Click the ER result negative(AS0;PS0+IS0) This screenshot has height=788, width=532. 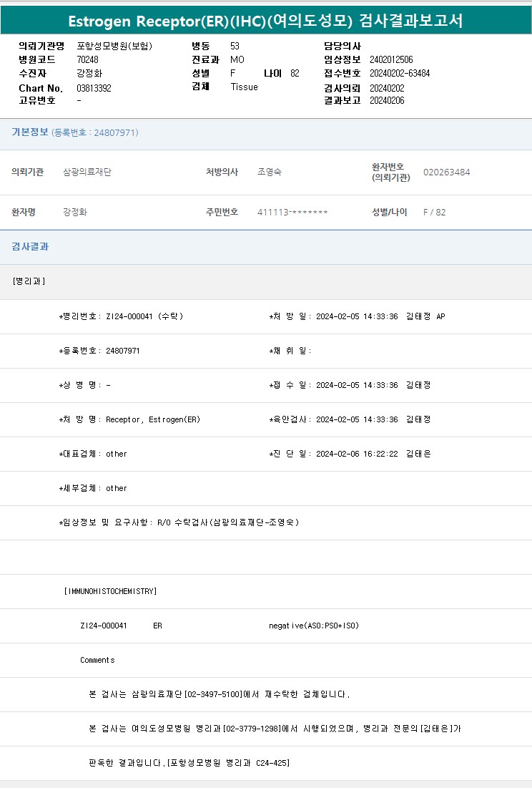(314, 626)
